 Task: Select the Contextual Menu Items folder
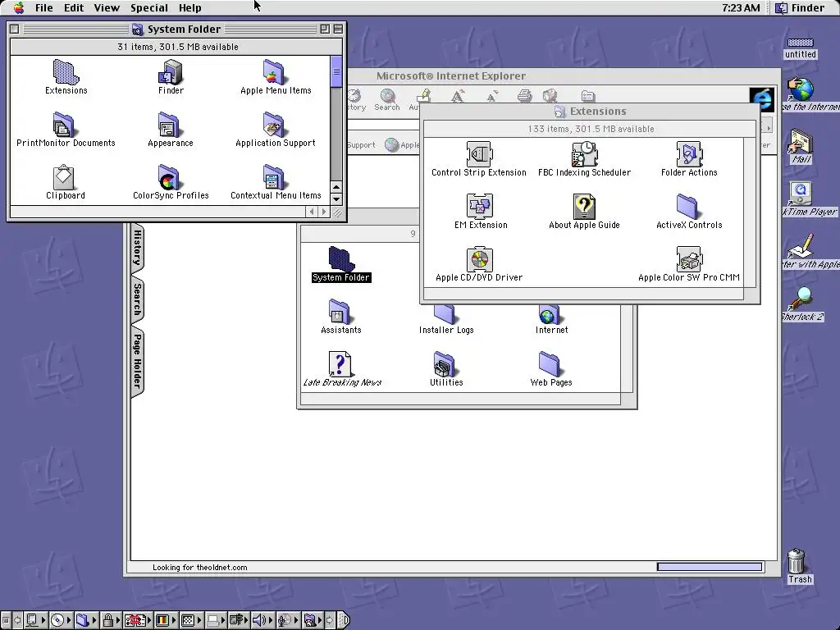point(274,177)
